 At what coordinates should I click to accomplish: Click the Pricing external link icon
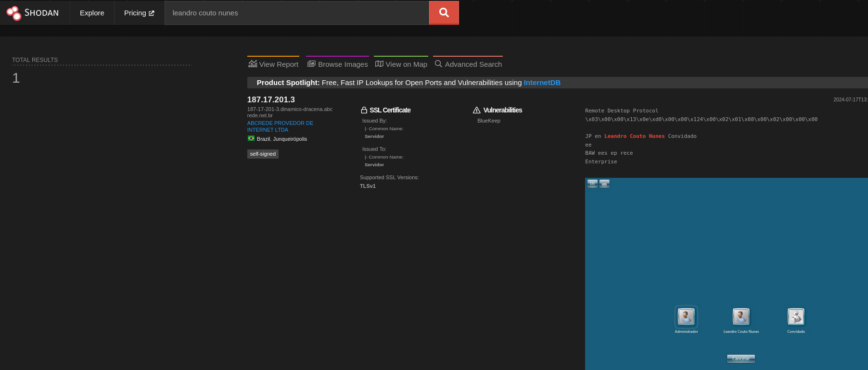click(152, 13)
